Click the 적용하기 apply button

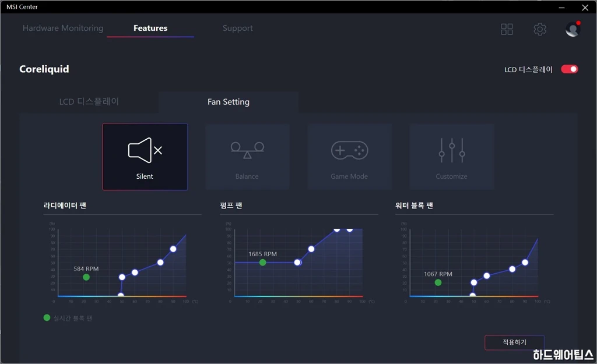tap(514, 342)
